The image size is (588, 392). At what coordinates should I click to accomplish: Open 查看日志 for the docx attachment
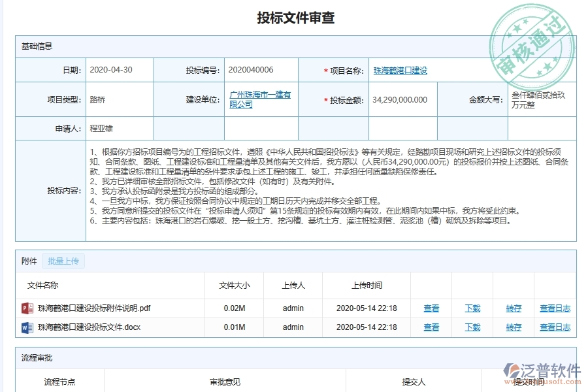tap(555, 327)
